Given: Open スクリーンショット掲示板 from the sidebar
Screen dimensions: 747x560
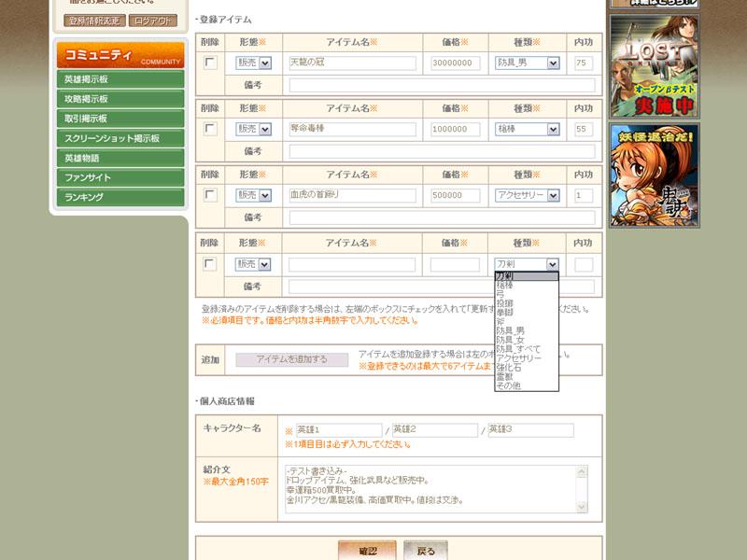Looking at the screenshot, I should (x=120, y=138).
